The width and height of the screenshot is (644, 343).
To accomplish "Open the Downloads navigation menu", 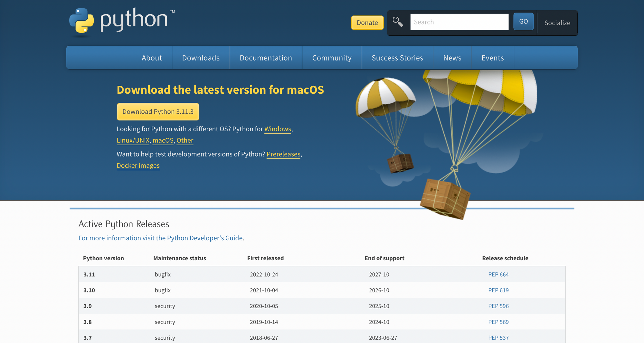I will point(201,58).
